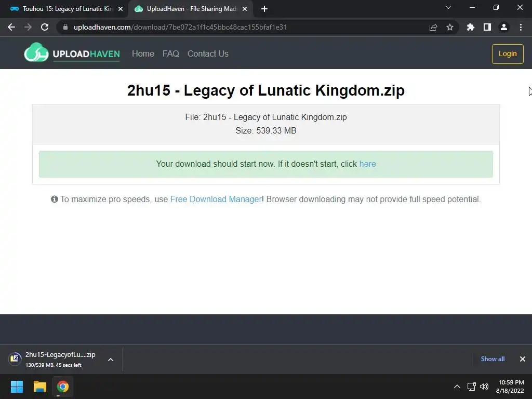Click the zip file download progress icon
The image size is (532, 399).
[15, 358]
